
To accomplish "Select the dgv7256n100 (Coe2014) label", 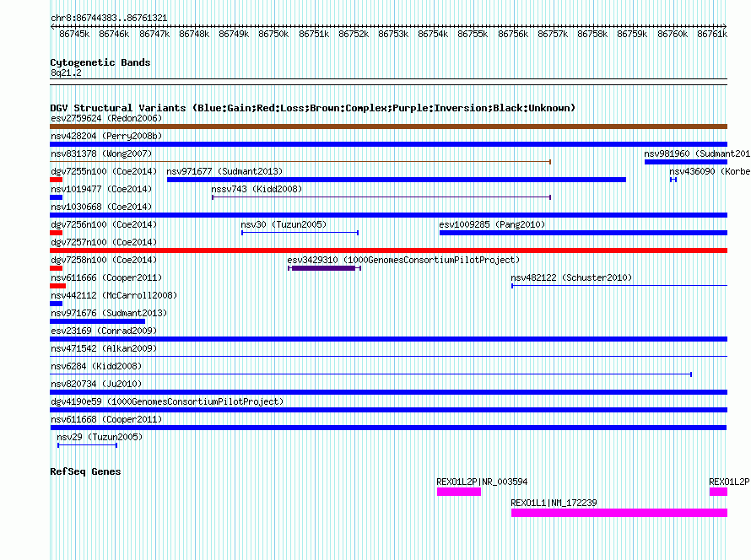I will click(104, 224).
